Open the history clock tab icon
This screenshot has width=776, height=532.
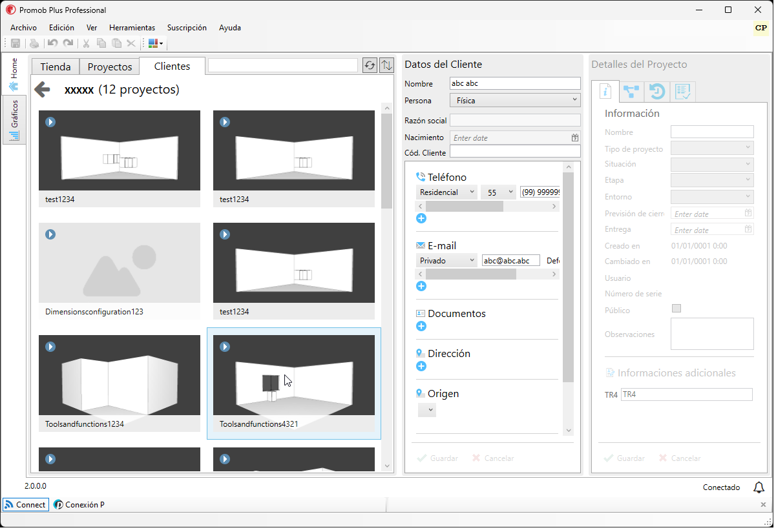pos(657,92)
